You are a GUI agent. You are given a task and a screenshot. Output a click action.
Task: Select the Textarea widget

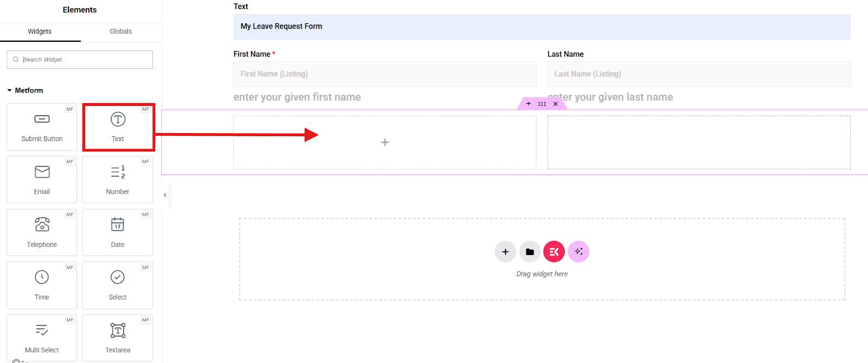(118, 337)
